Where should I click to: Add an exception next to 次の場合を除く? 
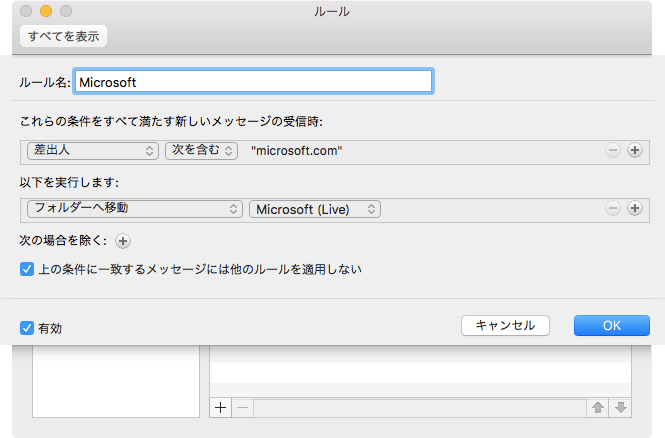122,240
